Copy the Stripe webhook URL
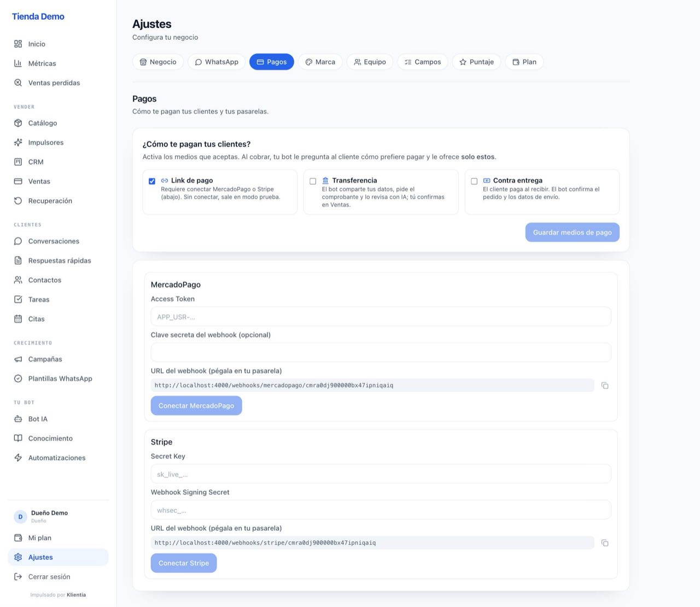700x607 pixels. click(x=605, y=543)
